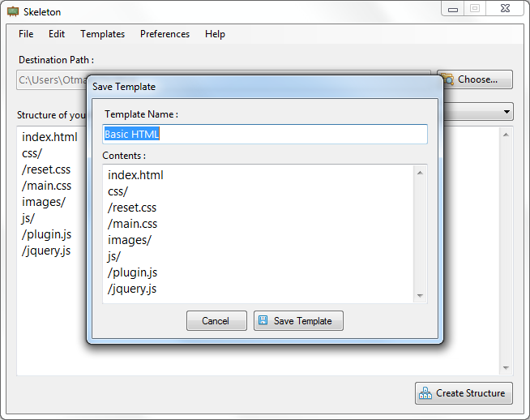Click down arrow of Contents scrollbar
Image resolution: width=530 pixels, height=420 pixels.
point(420,296)
